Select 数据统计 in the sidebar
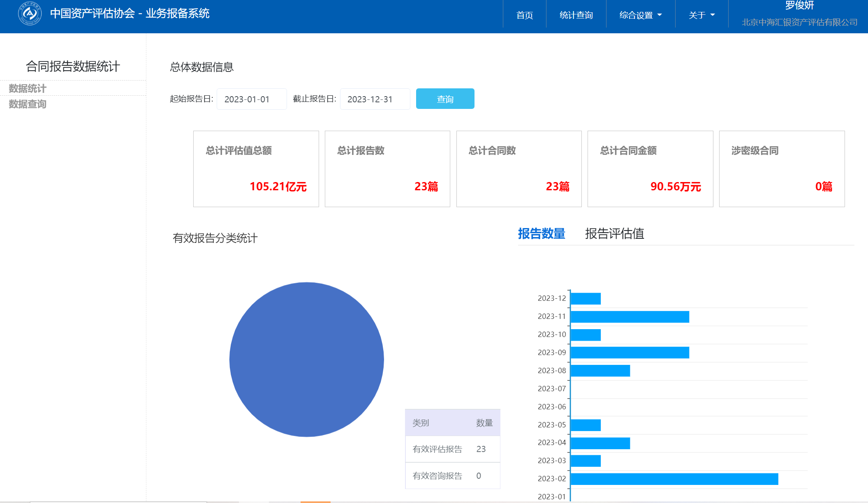The width and height of the screenshot is (868, 503). [x=28, y=88]
